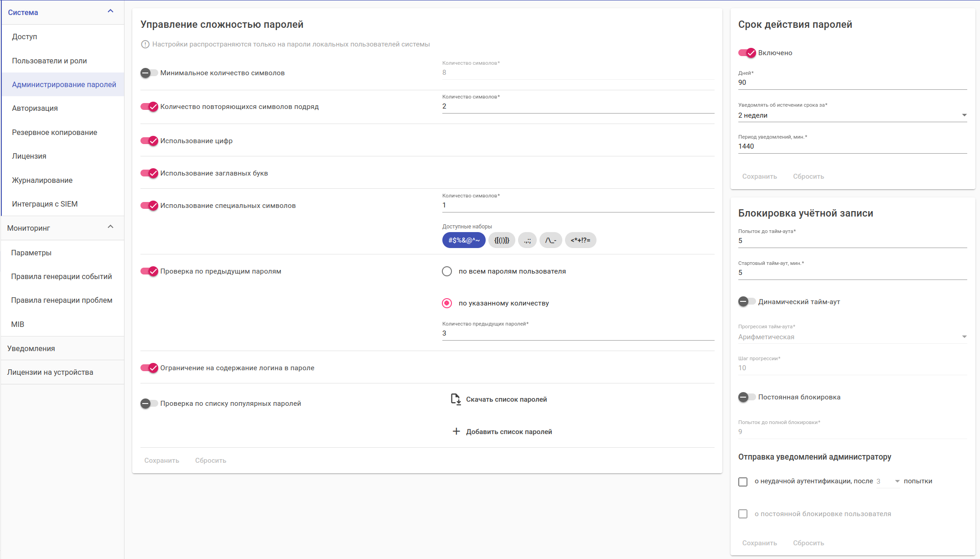
Task: Click the info icon beside settings notice
Action: tap(145, 44)
